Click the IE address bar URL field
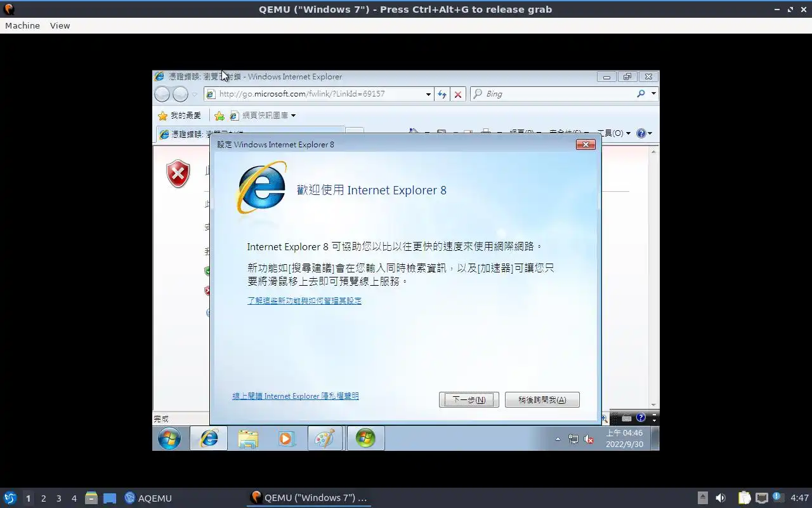 coord(320,94)
